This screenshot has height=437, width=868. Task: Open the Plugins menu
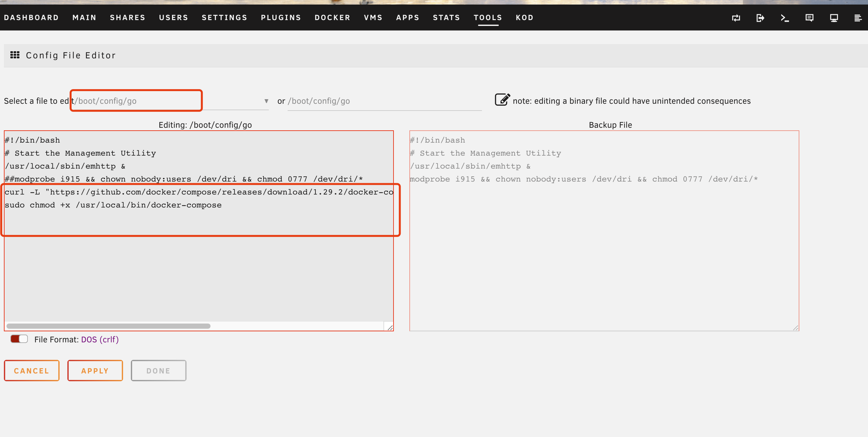point(281,18)
